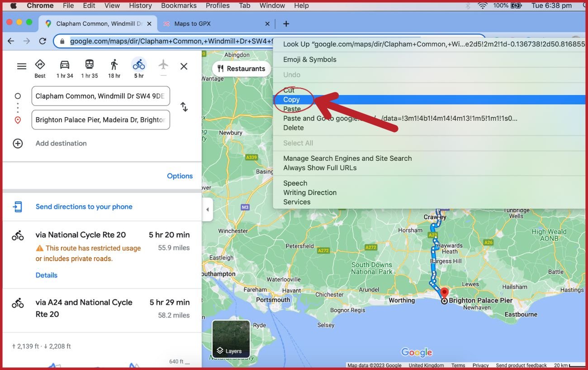Click the Add destination plus icon

coord(18,144)
